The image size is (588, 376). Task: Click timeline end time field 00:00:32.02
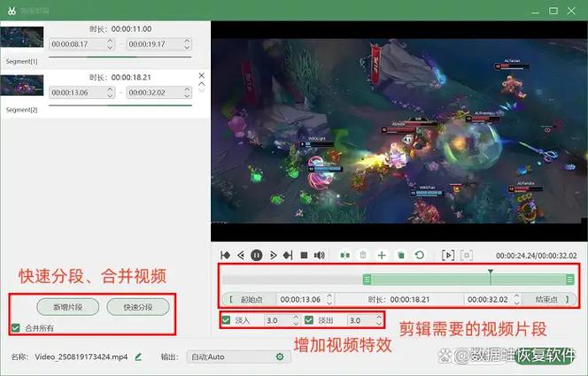tap(488, 299)
